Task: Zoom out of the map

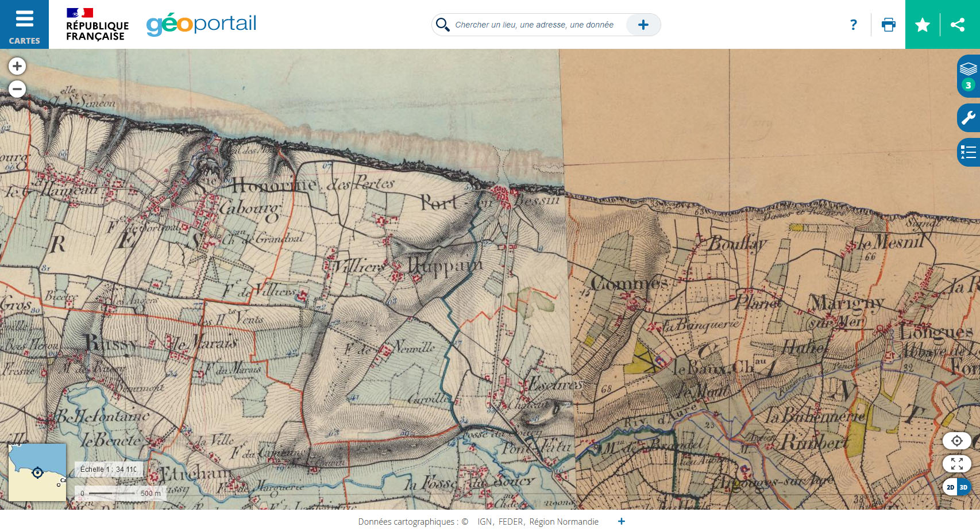Action: pyautogui.click(x=17, y=89)
